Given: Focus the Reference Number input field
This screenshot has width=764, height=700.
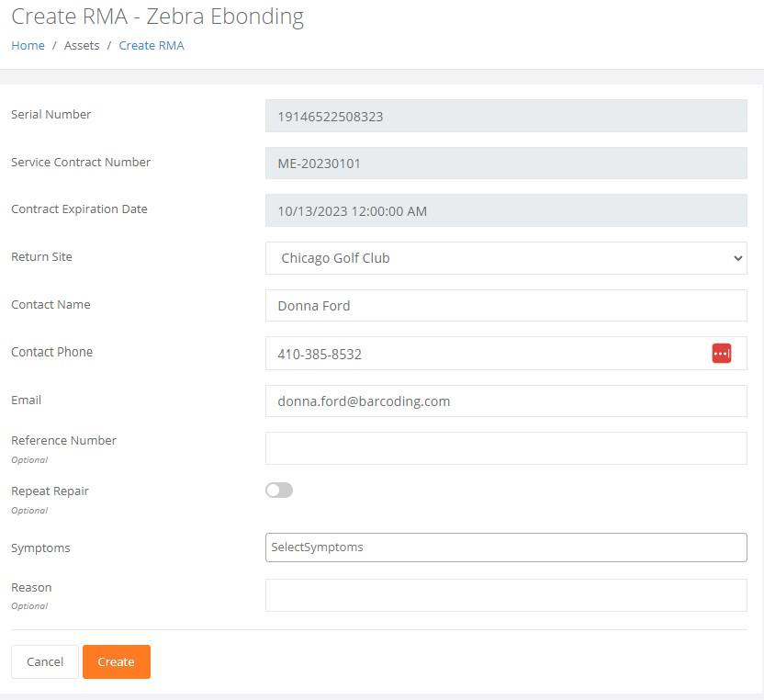Looking at the screenshot, I should [x=506, y=448].
